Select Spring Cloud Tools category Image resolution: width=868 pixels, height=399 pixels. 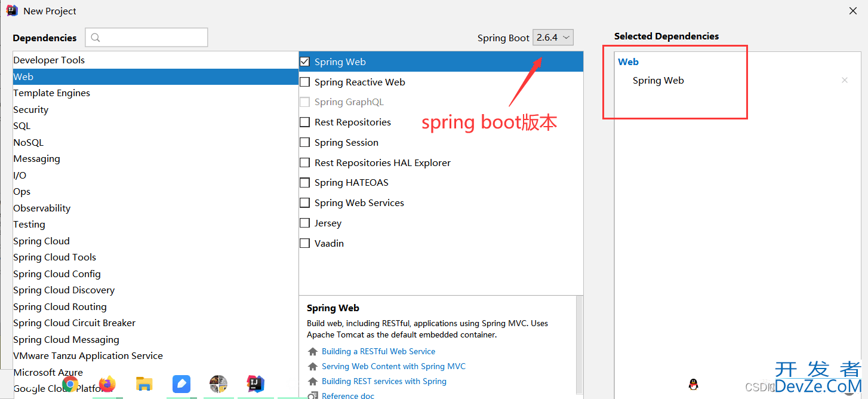click(x=155, y=257)
